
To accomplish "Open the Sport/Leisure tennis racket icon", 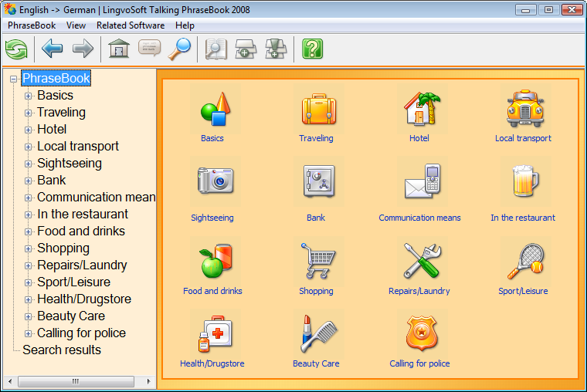I will pos(526,261).
